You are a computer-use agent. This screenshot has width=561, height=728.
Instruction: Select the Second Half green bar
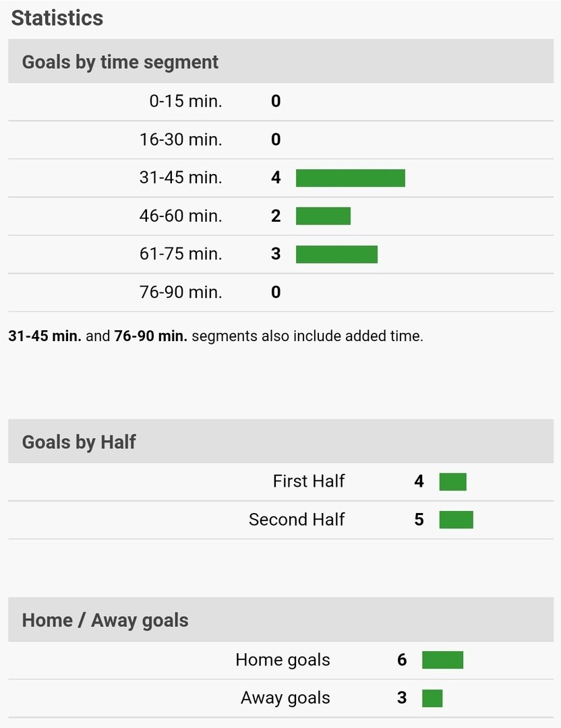point(456,520)
